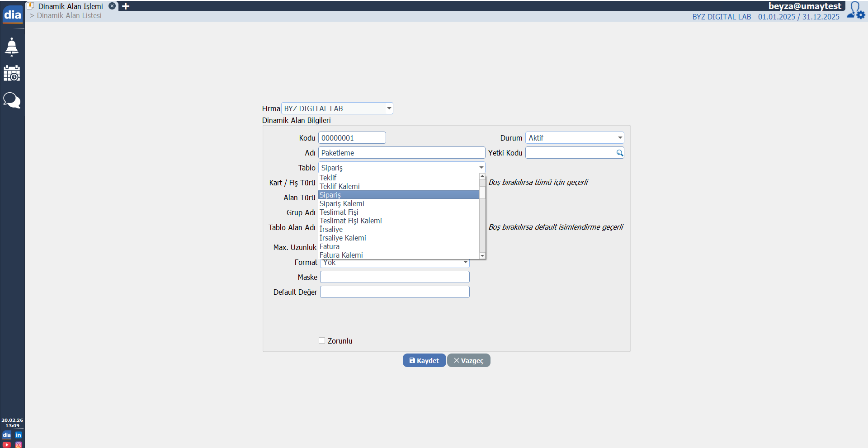
Task: Click the dia logo icon
Action: click(12, 14)
